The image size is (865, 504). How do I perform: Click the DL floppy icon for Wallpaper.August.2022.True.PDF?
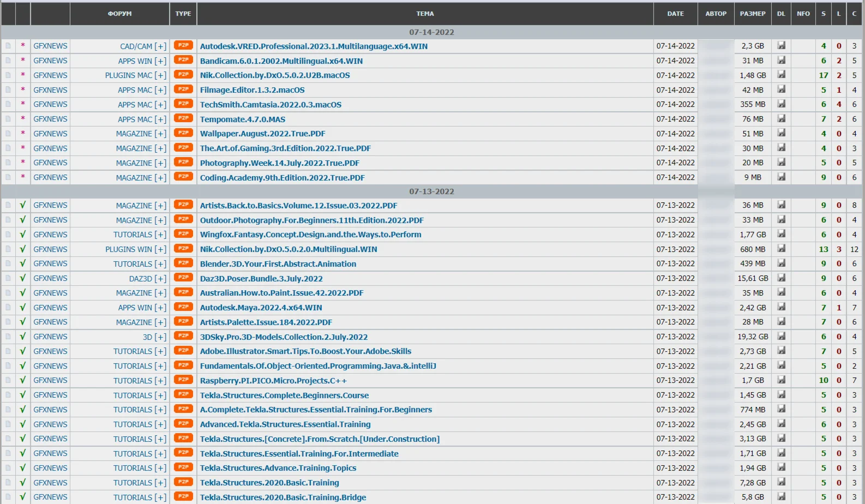782,133
